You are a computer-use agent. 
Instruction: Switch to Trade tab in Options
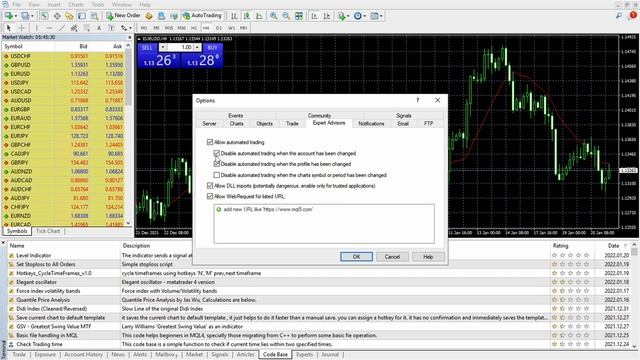(292, 123)
